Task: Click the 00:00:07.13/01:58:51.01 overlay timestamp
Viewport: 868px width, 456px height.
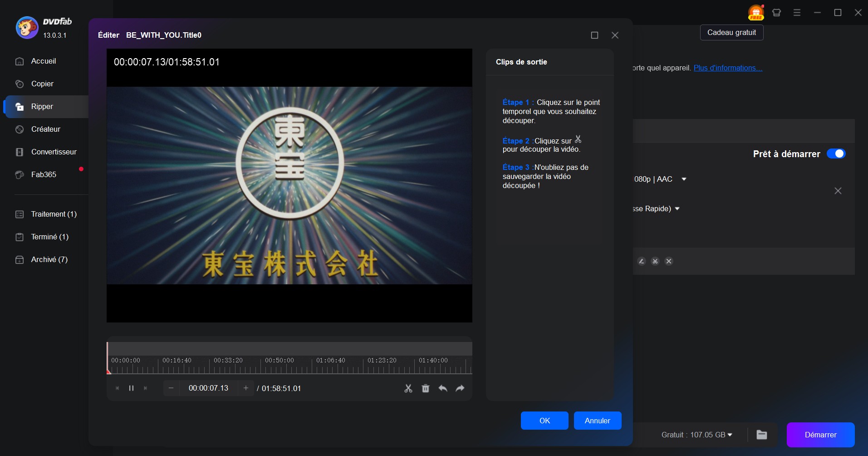Action: (x=167, y=62)
